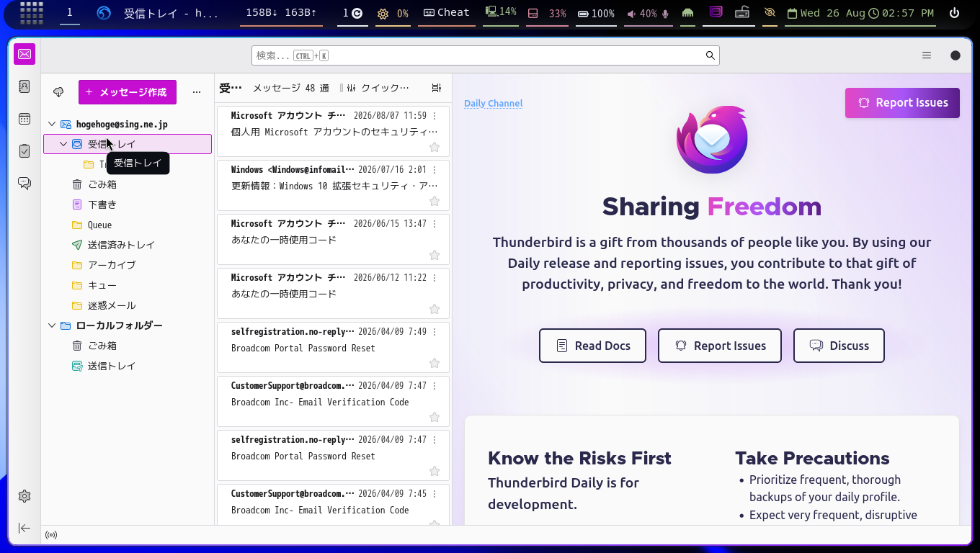Open message '個人用 Microsoft アカウントのセキュリティ'
This screenshot has width=980, height=553.
click(x=333, y=131)
